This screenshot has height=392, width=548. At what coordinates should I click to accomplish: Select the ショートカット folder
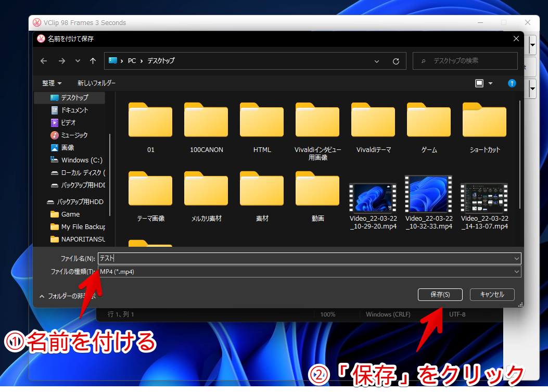(x=485, y=128)
